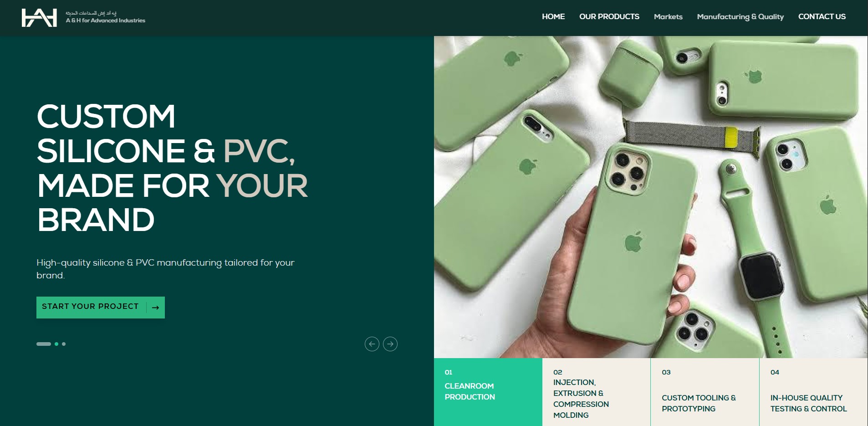Select 04 In-House Quality Testing & Control tab

click(814, 392)
